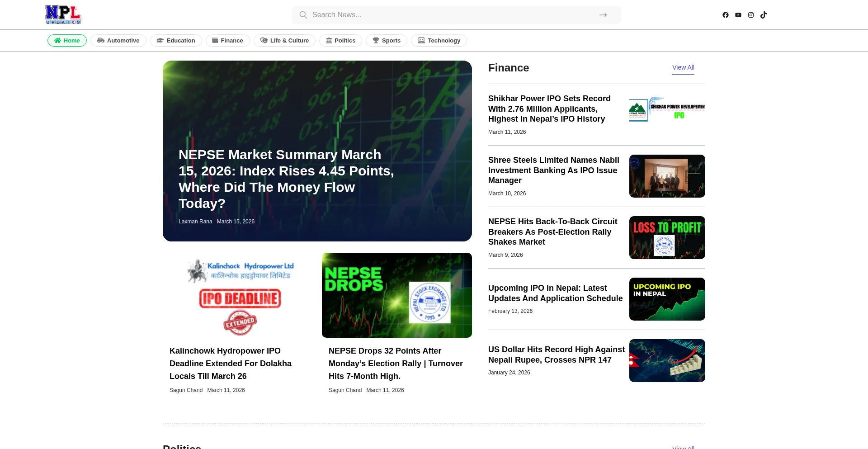Open the Facebook page icon

(x=726, y=15)
